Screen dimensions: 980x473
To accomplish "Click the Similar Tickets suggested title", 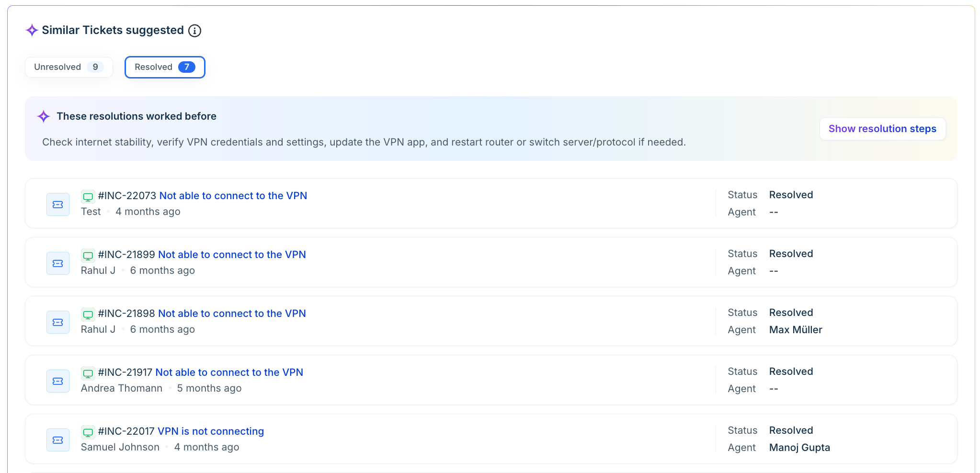I will (x=113, y=30).
